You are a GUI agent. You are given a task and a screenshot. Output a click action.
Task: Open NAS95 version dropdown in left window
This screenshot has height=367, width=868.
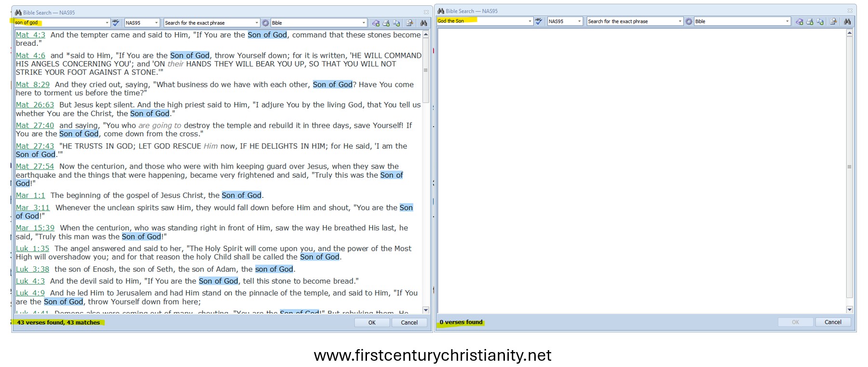click(x=156, y=23)
